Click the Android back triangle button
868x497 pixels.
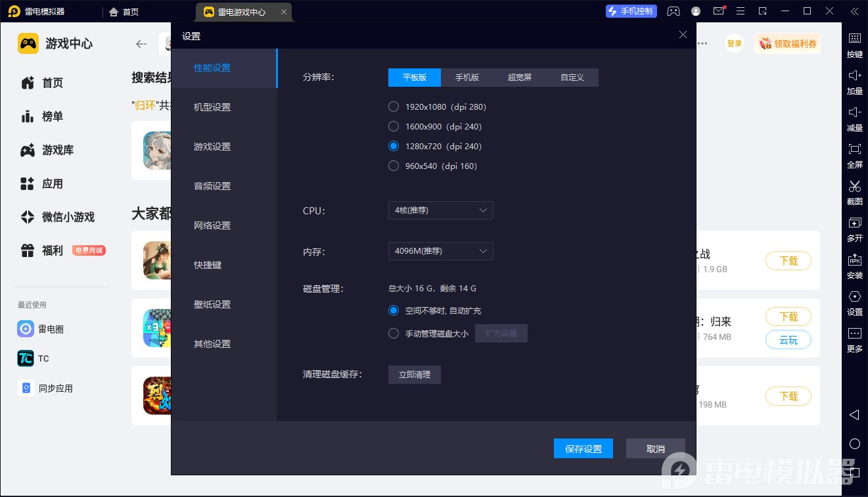tap(854, 415)
